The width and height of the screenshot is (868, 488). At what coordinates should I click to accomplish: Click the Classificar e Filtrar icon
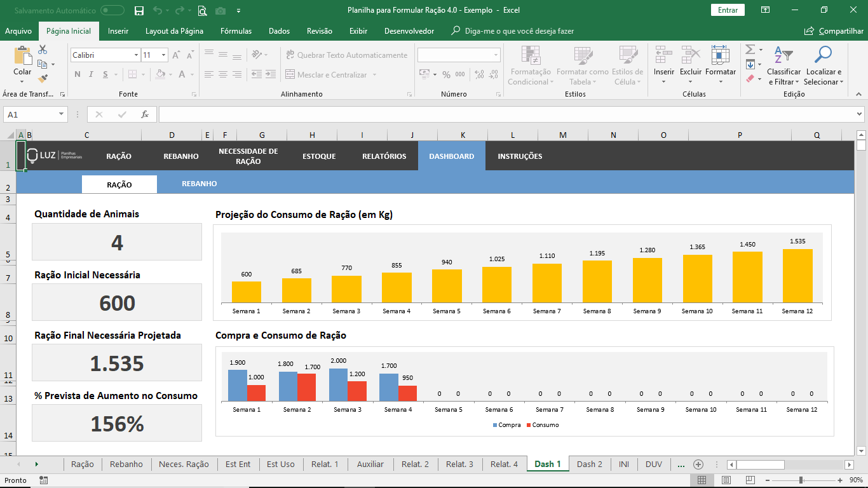(783, 66)
